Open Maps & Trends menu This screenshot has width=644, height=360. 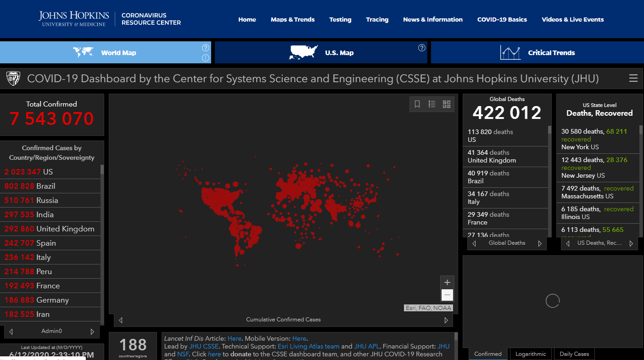point(293,19)
